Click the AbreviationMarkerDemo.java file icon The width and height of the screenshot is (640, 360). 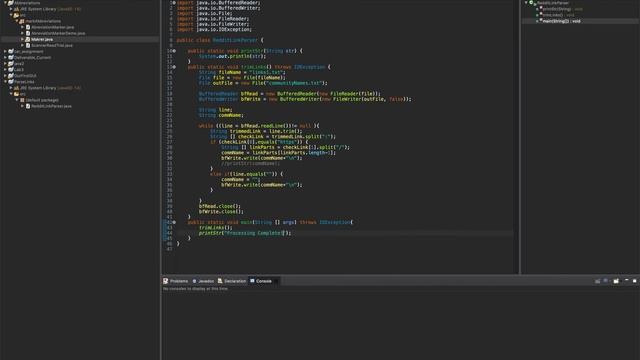pos(28,33)
